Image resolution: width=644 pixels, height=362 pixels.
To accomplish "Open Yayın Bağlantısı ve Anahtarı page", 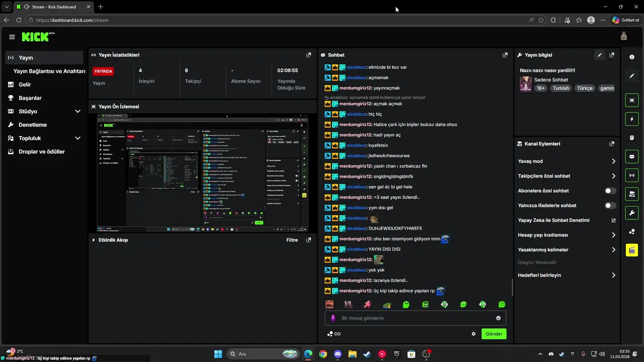I will (49, 71).
